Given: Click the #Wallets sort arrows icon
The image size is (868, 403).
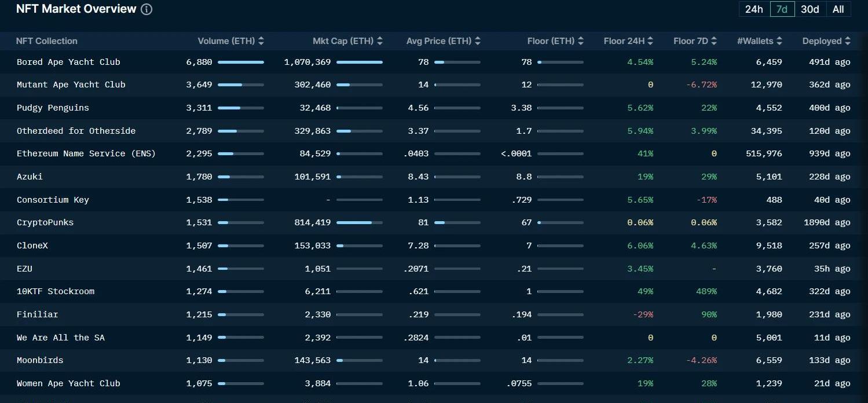Looking at the screenshot, I should click(779, 41).
